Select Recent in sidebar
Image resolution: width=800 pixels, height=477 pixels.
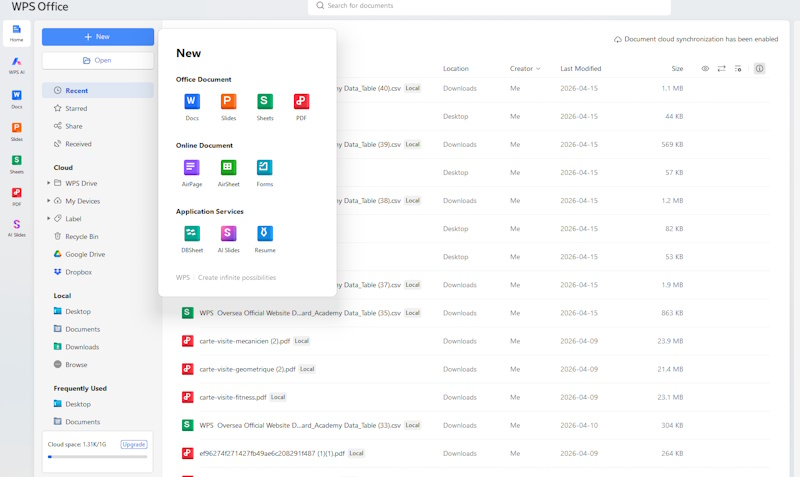[97, 90]
